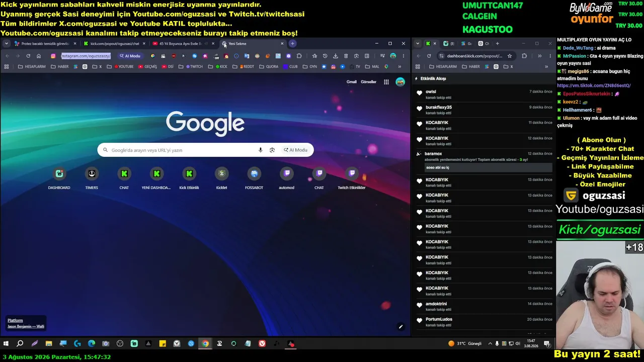644x362 pixels.
Task: Open the QUORA bookmark folder
Action: [269, 66]
